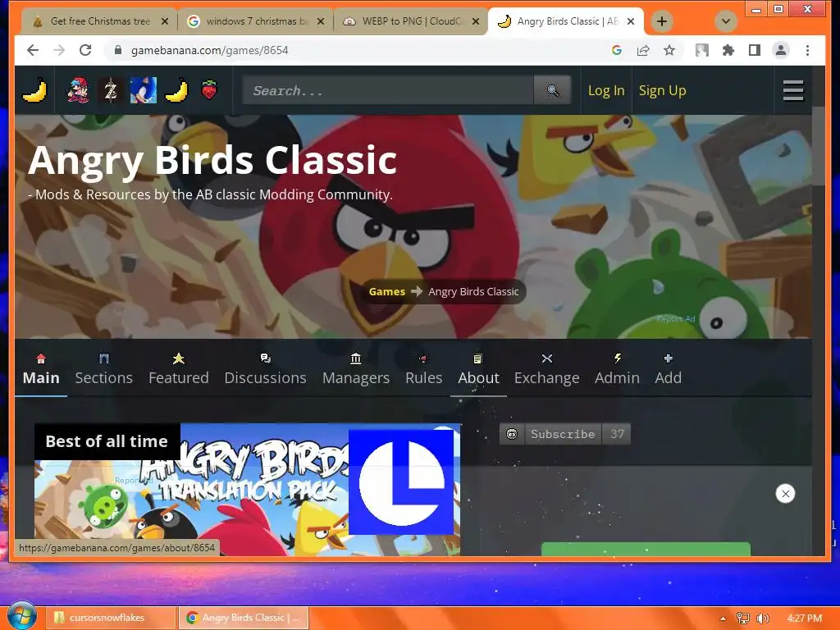Open the Featured tab
The height and width of the screenshot is (630, 840).
(178, 370)
